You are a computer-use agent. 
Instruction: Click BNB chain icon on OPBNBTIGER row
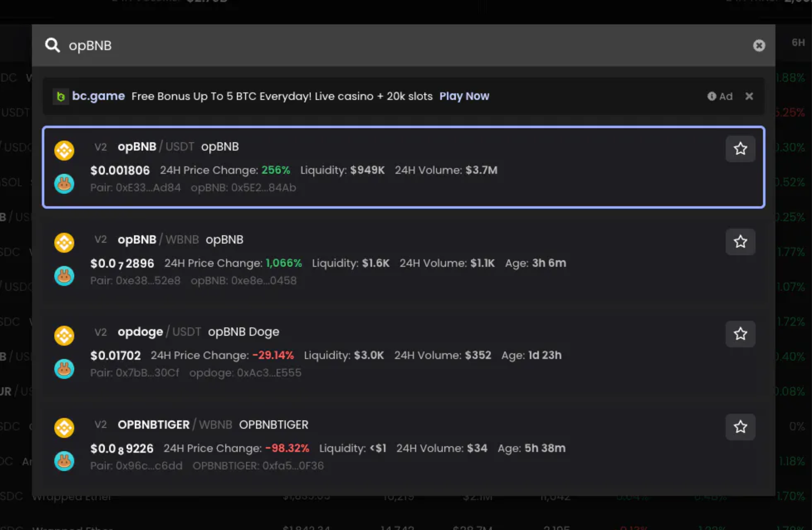(x=64, y=428)
